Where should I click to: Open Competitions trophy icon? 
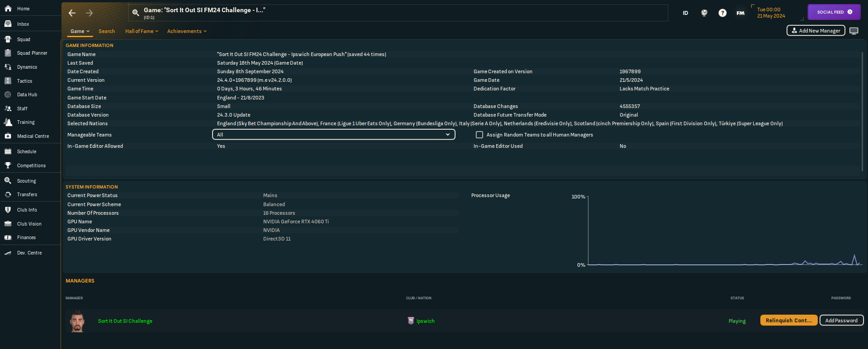(8, 165)
